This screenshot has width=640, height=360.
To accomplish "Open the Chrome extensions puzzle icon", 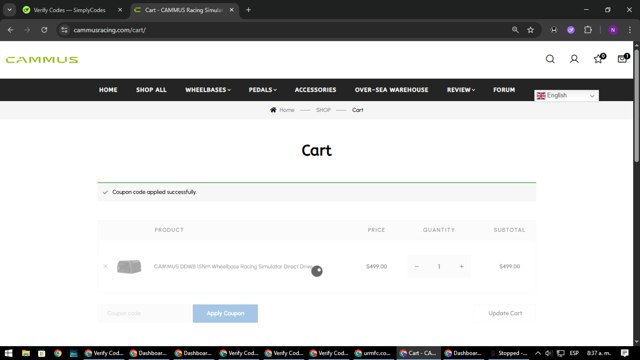I will [x=588, y=30].
